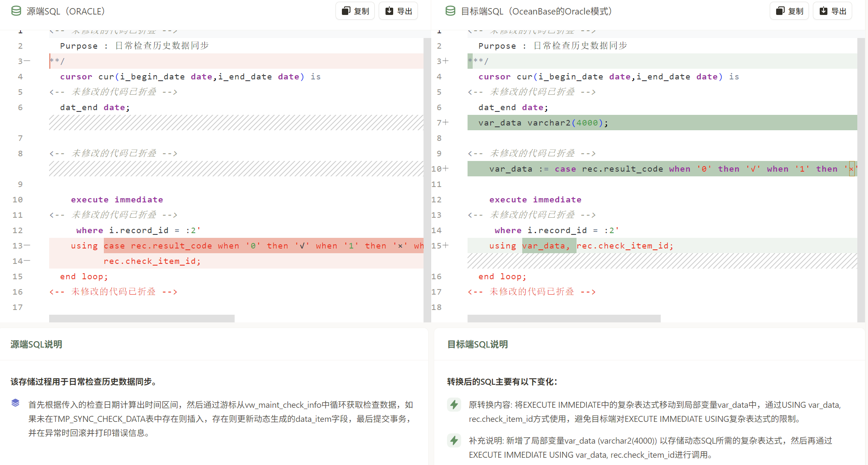Viewport: 868px width, 465px height.
Task: Expand folded code at source line 11
Action: [113, 215]
